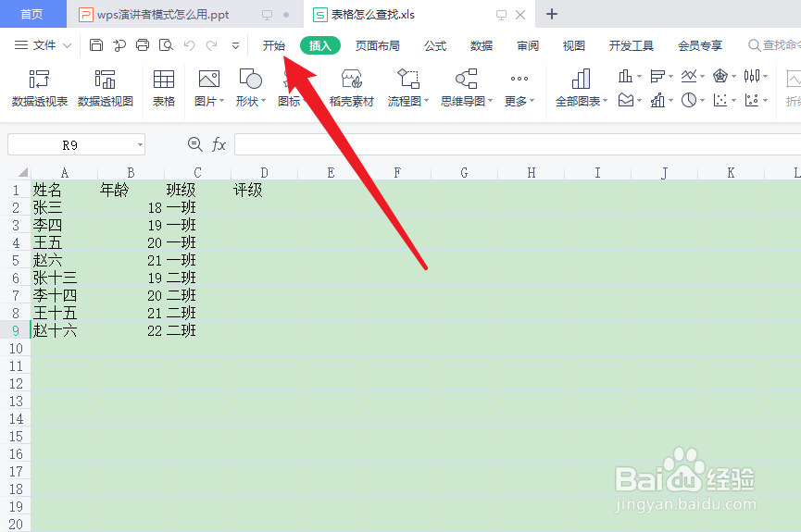Click the 查找命令 search box
Viewport: 801px width, 532px height.
tap(773, 45)
